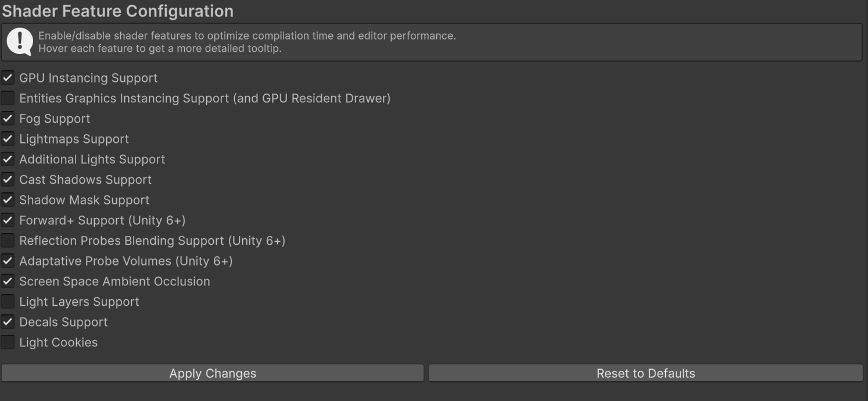Enable Light Layers Support checkbox
The height and width of the screenshot is (401, 868).
tap(8, 302)
